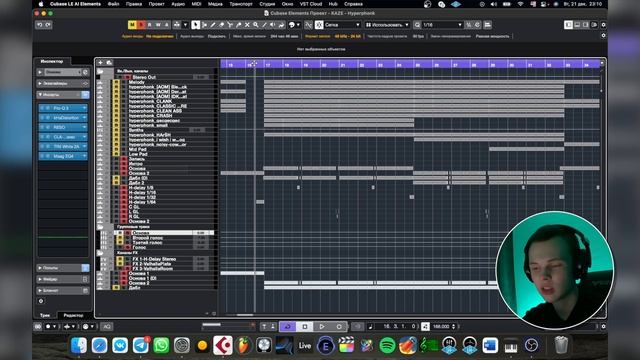Click the Undo arrow icon
The height and width of the screenshot is (360, 640).
pyautogui.click(x=40, y=25)
